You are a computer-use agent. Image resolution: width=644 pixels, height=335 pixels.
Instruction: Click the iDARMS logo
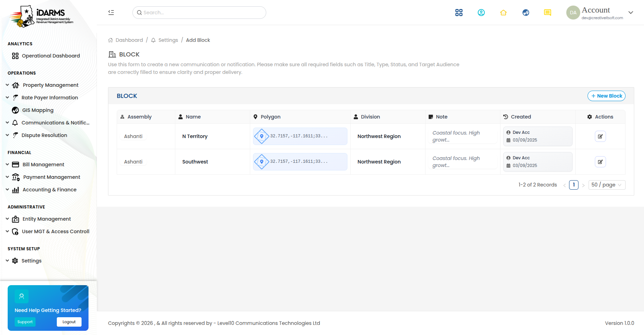click(41, 16)
